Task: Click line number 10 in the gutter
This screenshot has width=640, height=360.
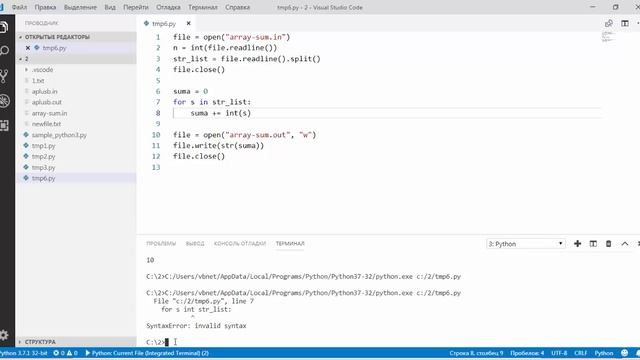Action: [156, 135]
